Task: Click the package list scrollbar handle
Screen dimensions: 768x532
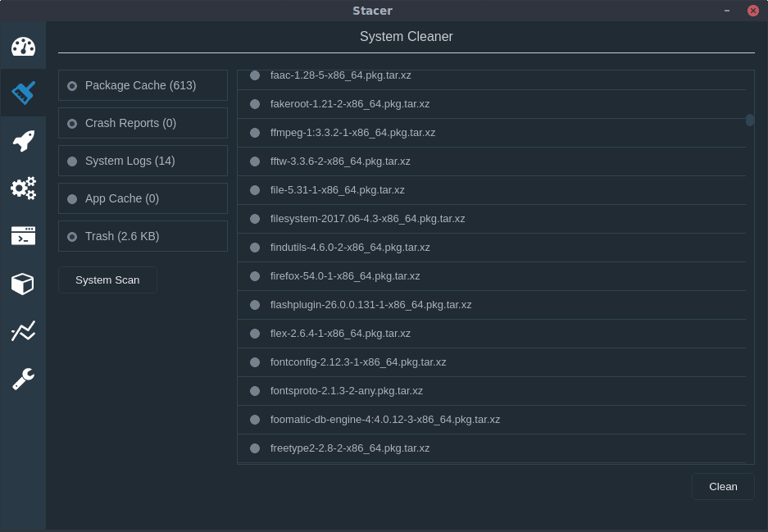Action: pyautogui.click(x=749, y=120)
